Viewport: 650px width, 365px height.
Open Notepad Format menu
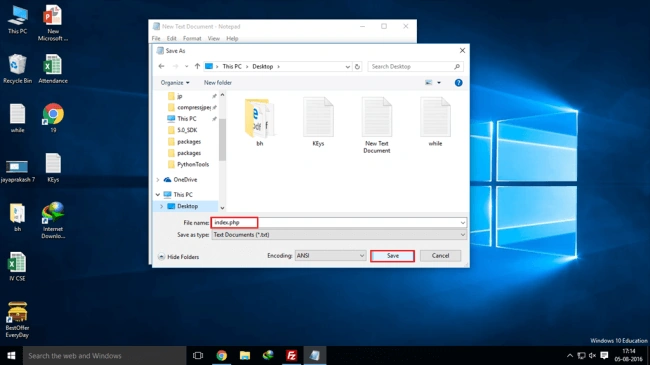click(x=192, y=38)
